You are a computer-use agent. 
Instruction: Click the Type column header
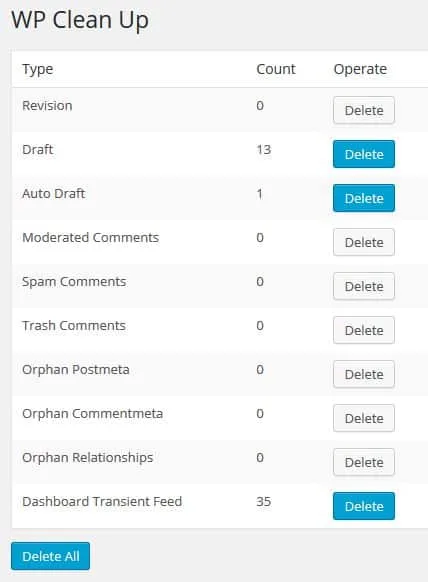click(x=37, y=69)
